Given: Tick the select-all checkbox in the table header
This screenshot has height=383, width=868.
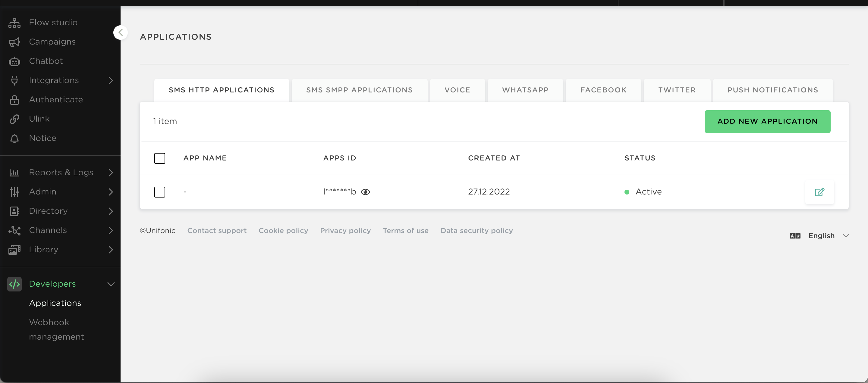Looking at the screenshot, I should click(159, 158).
